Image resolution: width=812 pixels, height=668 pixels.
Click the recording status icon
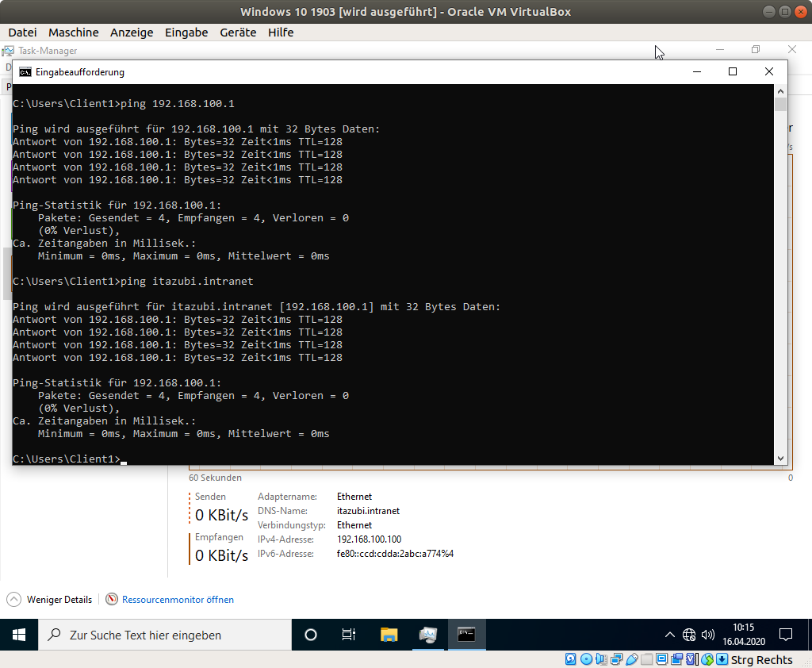pos(677,659)
